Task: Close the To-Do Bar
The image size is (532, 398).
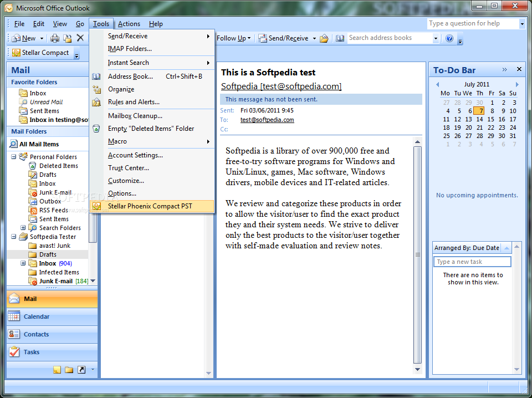Action: pyautogui.click(x=519, y=69)
